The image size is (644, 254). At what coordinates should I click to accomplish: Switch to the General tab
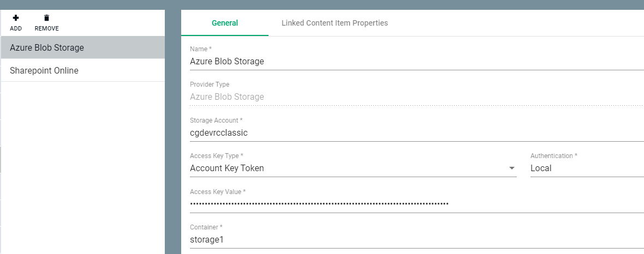coord(224,23)
